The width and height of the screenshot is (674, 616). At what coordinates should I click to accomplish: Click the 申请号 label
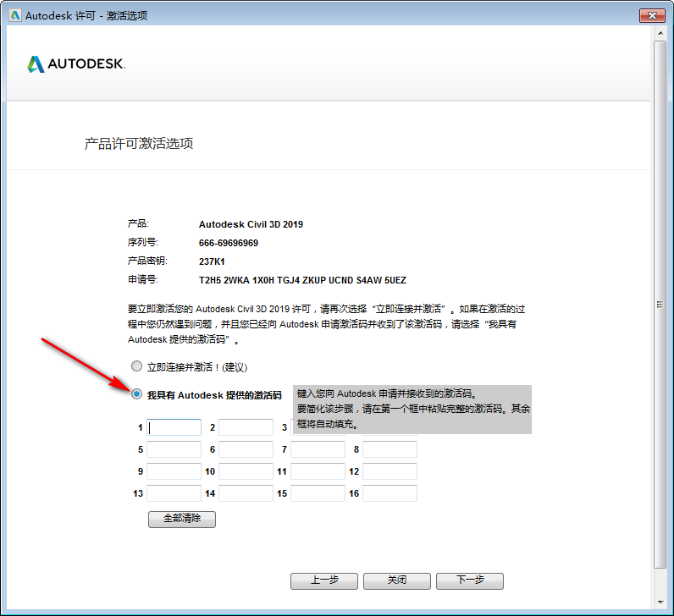(x=143, y=279)
